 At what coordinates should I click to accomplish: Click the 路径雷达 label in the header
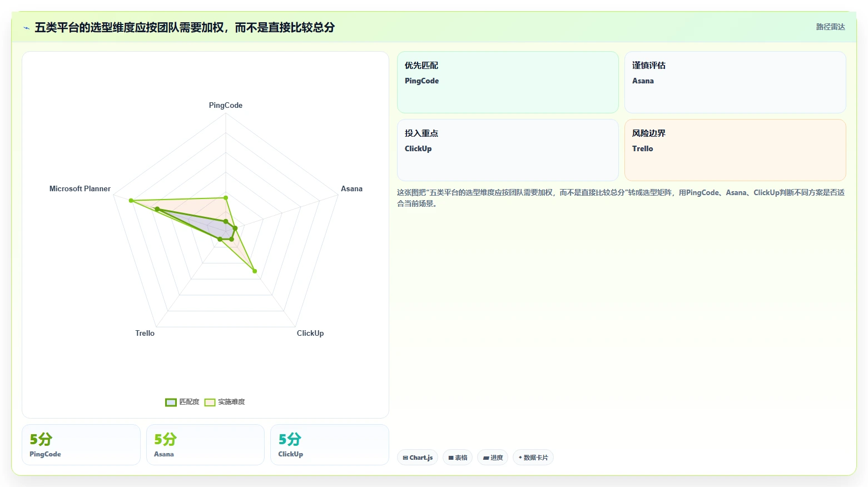830,27
